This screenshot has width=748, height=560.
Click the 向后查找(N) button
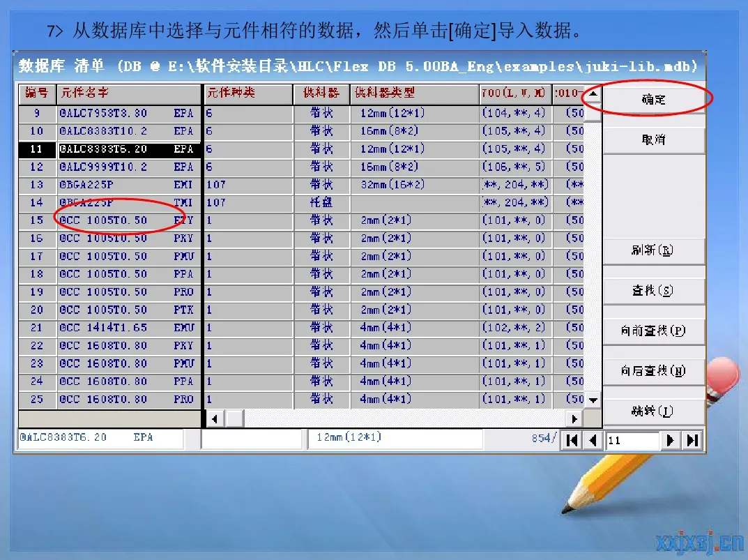pyautogui.click(x=654, y=371)
